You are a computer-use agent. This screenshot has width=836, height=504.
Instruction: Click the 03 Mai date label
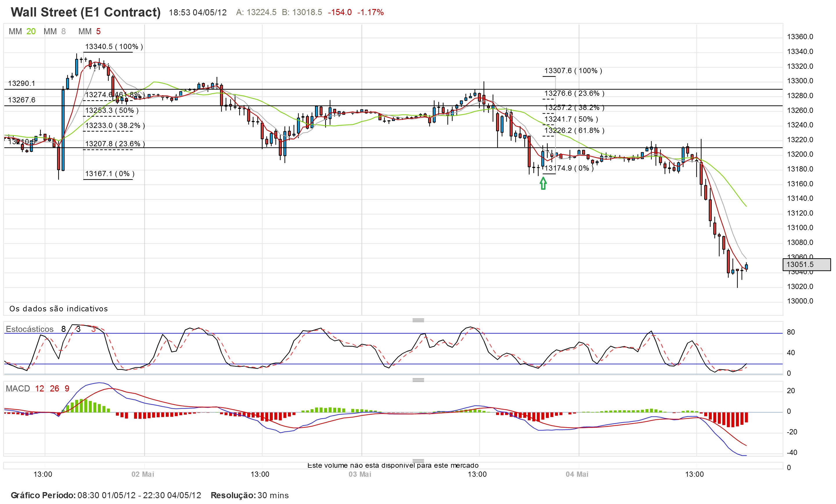[360, 474]
